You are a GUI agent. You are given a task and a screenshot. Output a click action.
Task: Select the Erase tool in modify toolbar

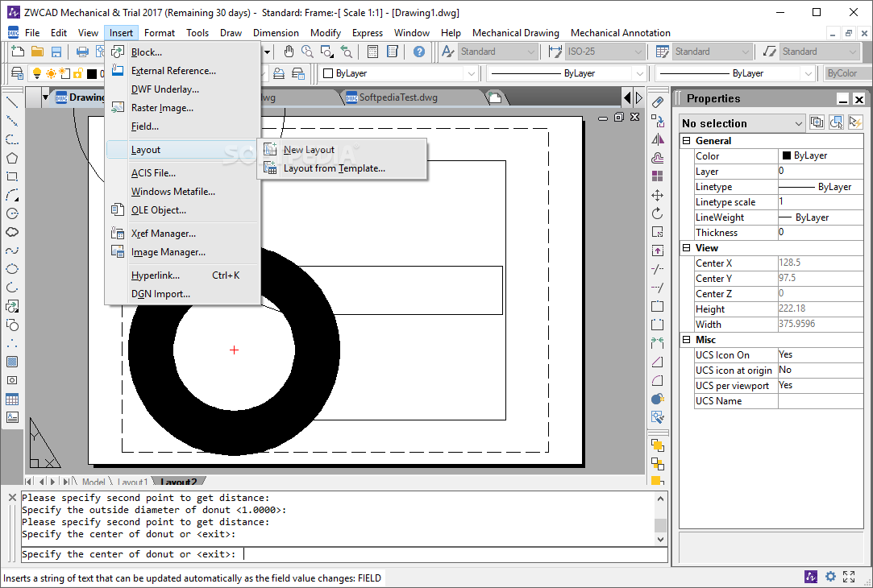click(658, 102)
